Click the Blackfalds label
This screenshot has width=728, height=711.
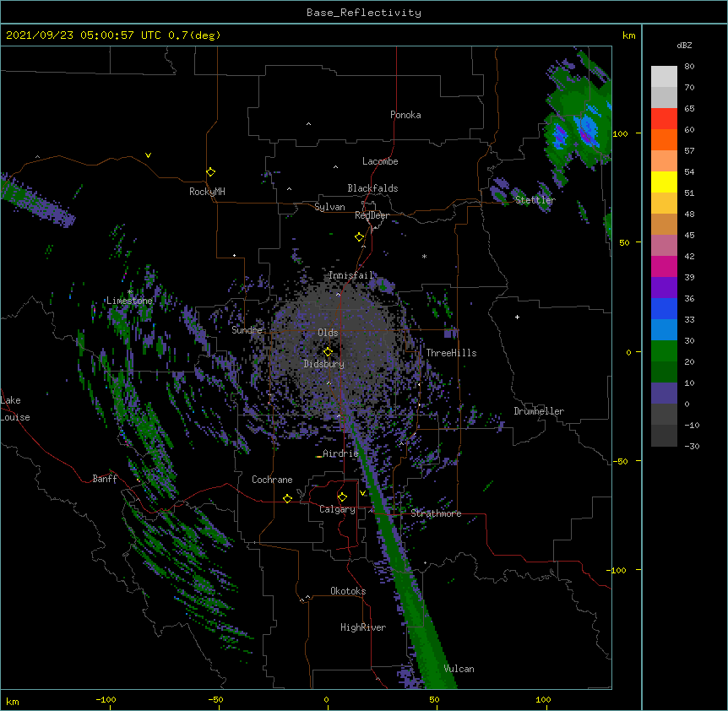(372, 188)
